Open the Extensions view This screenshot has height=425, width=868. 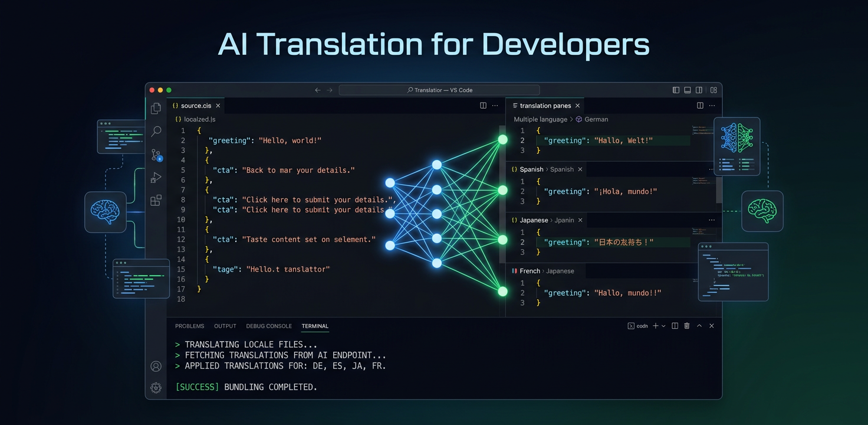coord(156,201)
